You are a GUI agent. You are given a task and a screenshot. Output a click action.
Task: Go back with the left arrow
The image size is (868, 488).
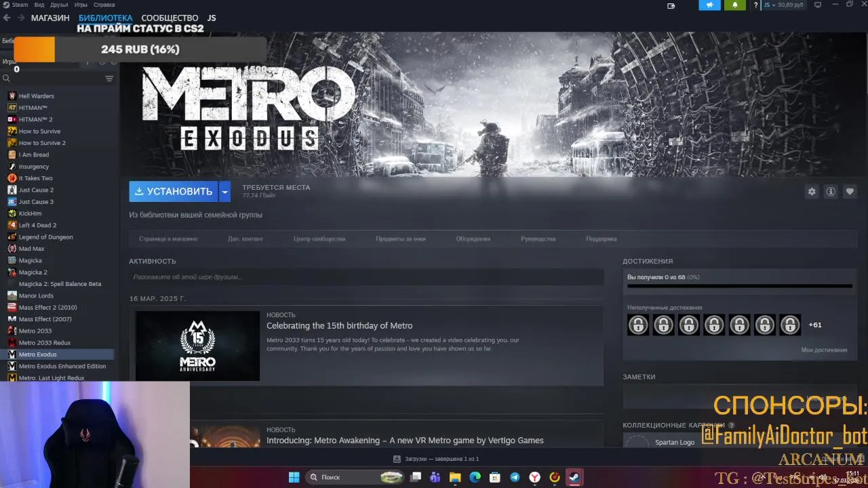7,18
